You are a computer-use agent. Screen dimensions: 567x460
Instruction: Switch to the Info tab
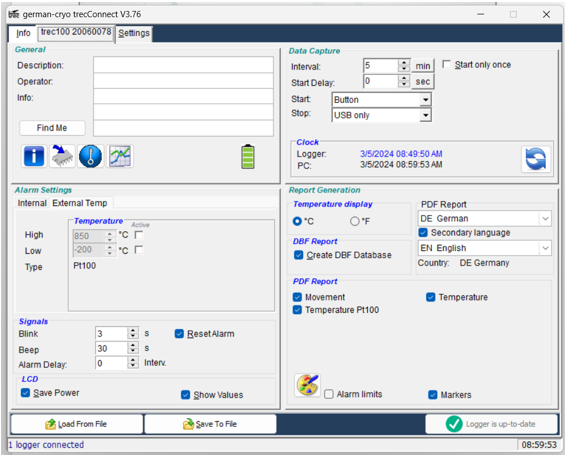pos(23,34)
